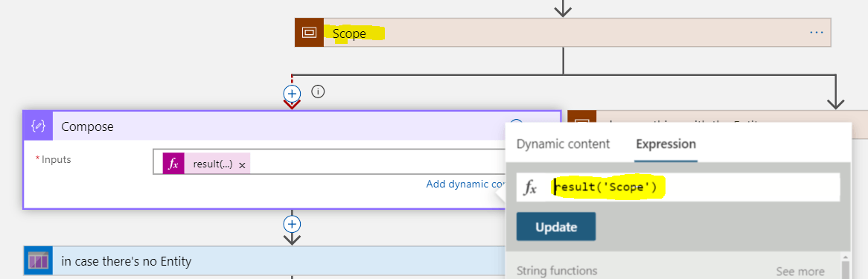Click the 'in case there's no Entity' icon
Screen dimensions: 868x279
38,260
